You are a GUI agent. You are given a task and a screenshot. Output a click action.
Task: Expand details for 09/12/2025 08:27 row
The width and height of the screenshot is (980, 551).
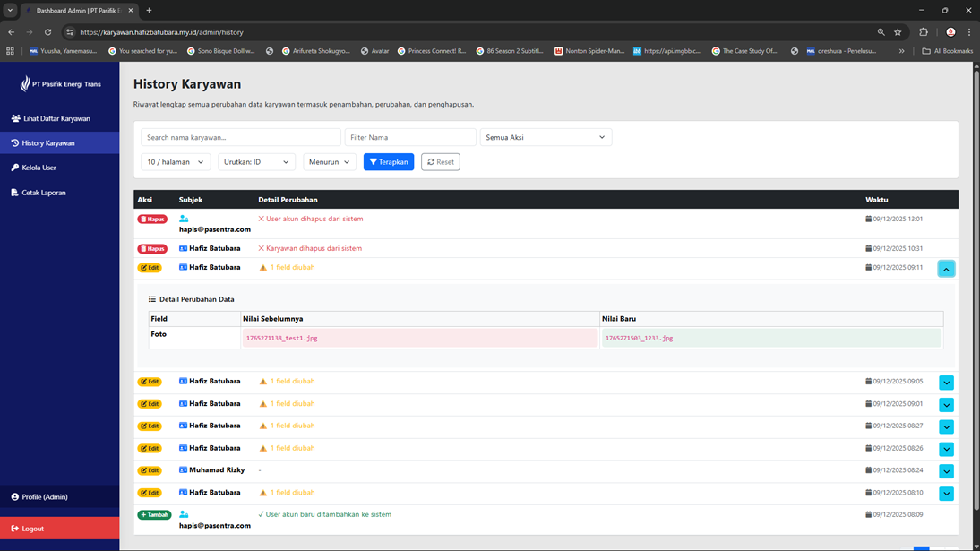pos(946,427)
